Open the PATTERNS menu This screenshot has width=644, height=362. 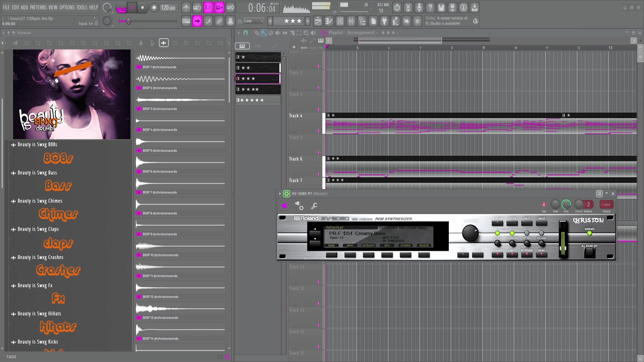(x=38, y=7)
